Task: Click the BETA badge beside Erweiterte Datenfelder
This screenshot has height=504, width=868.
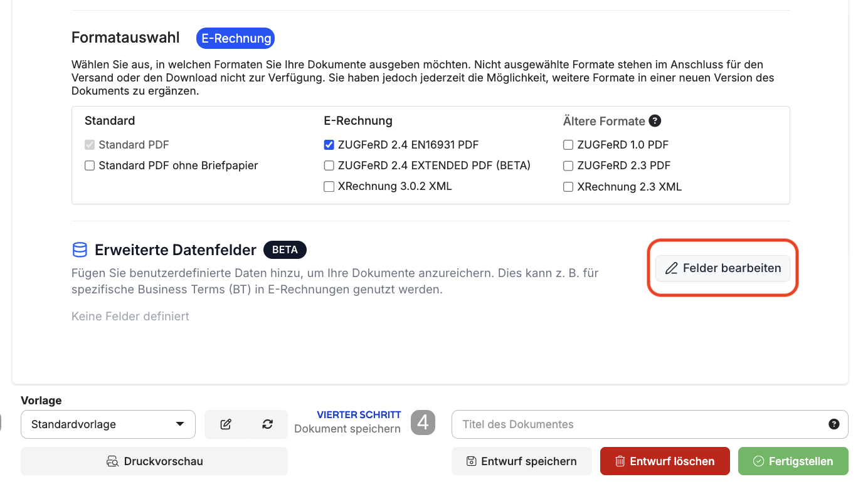Action: pos(285,249)
